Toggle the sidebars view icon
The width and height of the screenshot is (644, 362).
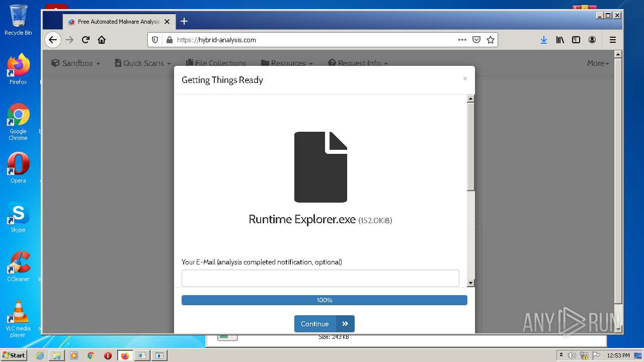[x=576, y=40]
